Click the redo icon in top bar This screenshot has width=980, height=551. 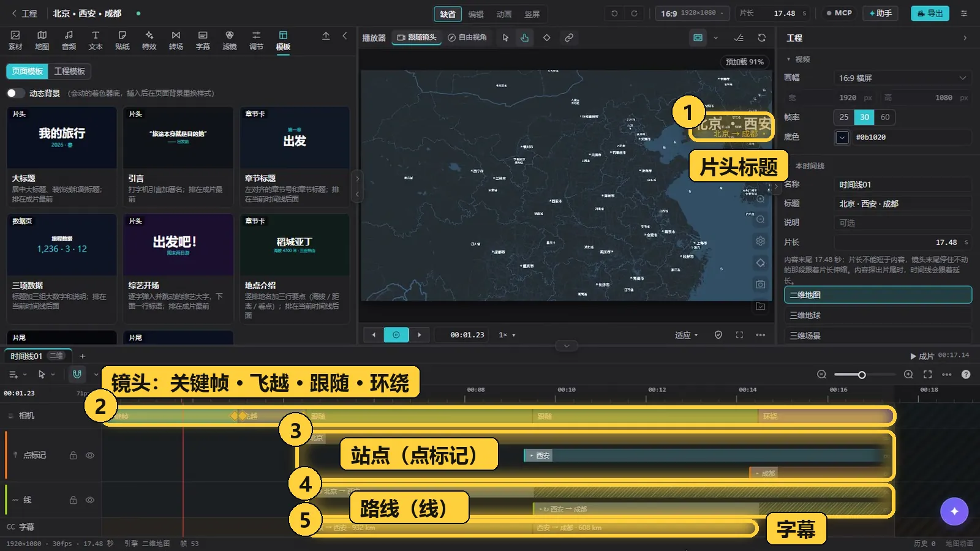634,13
